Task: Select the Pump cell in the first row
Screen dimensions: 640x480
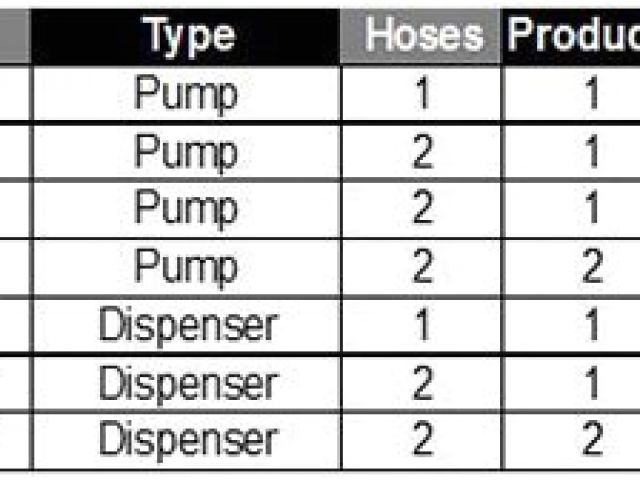Action: pyautogui.click(x=186, y=95)
